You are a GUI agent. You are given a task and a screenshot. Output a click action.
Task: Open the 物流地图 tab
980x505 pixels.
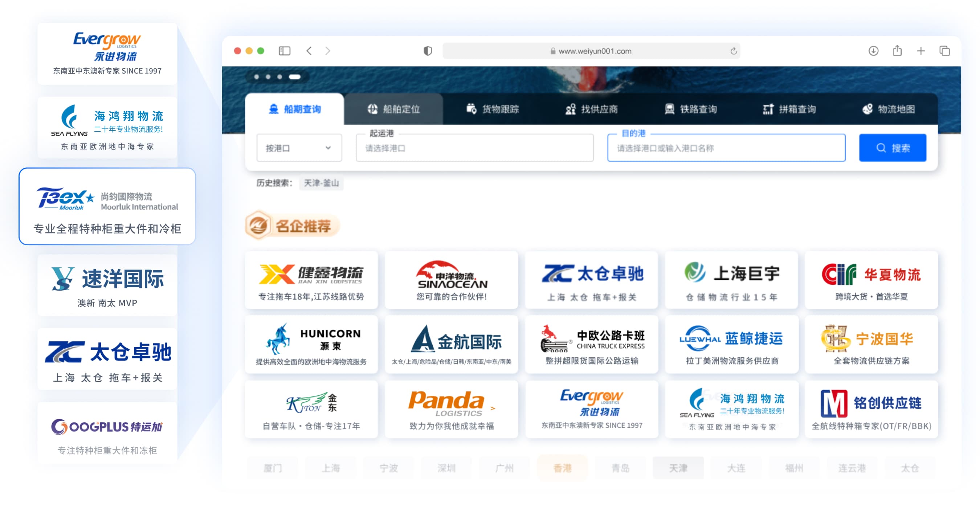coord(888,109)
